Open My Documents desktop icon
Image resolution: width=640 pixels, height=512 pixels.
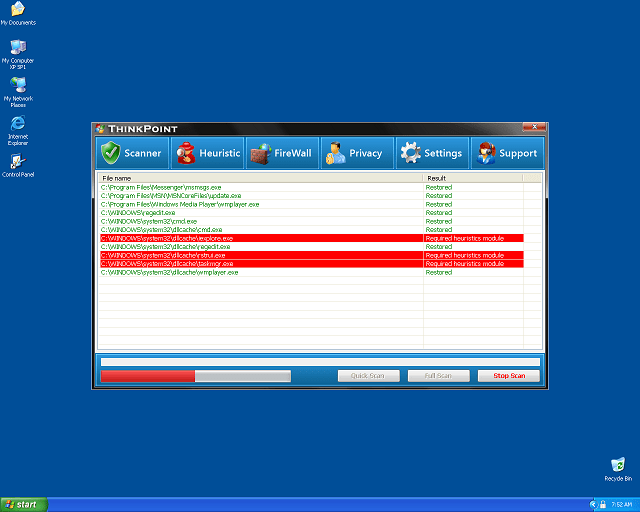pyautogui.click(x=17, y=10)
